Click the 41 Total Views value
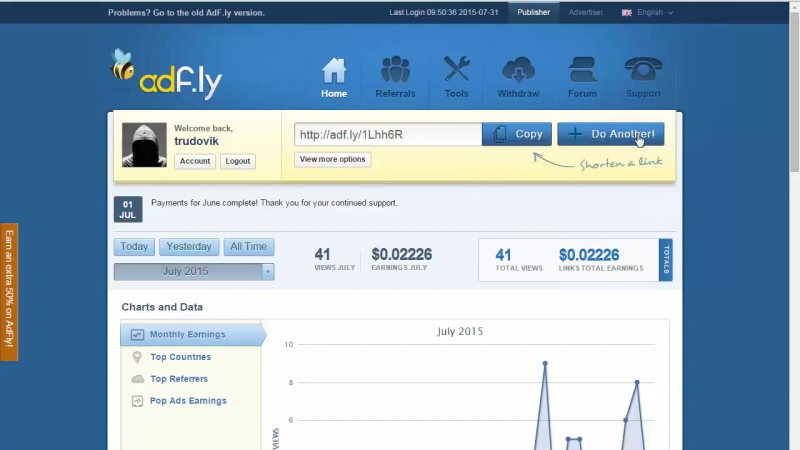800x450 pixels. [x=503, y=255]
